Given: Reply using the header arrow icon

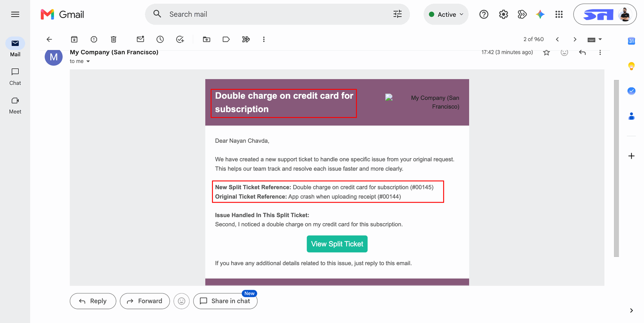Looking at the screenshot, I should coord(582,53).
